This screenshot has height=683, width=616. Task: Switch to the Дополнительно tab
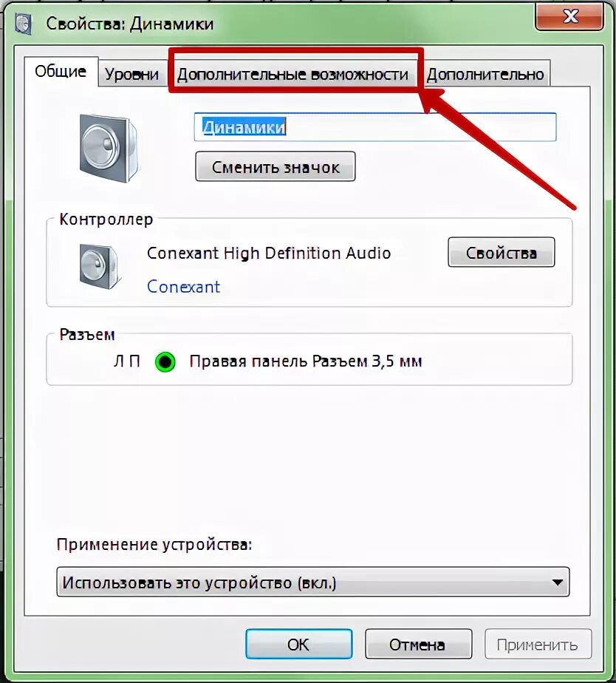tap(485, 74)
